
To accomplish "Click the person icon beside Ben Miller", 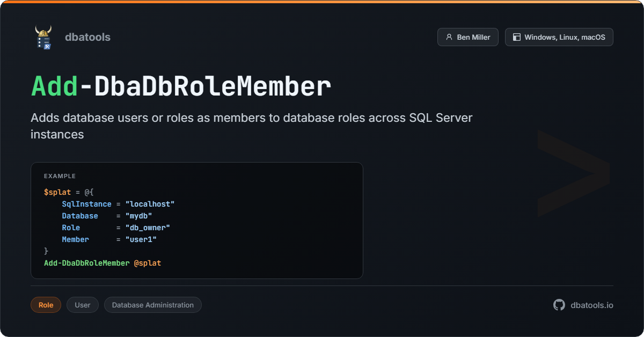I will pyautogui.click(x=449, y=36).
